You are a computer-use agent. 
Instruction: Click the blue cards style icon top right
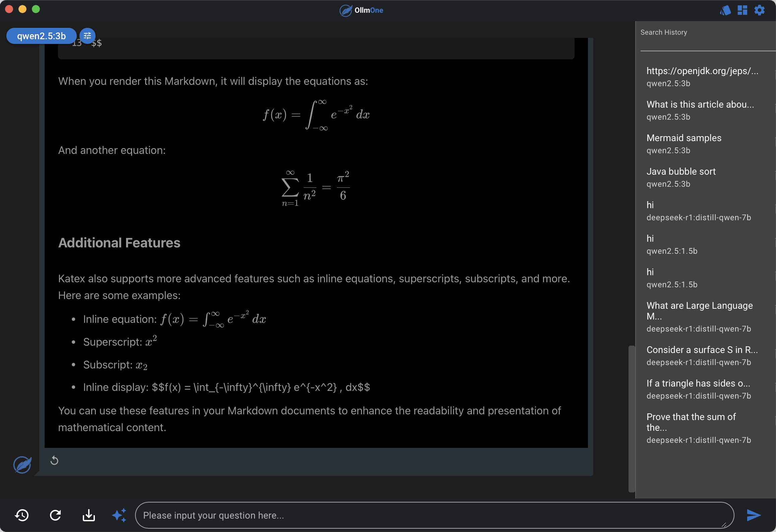click(725, 10)
